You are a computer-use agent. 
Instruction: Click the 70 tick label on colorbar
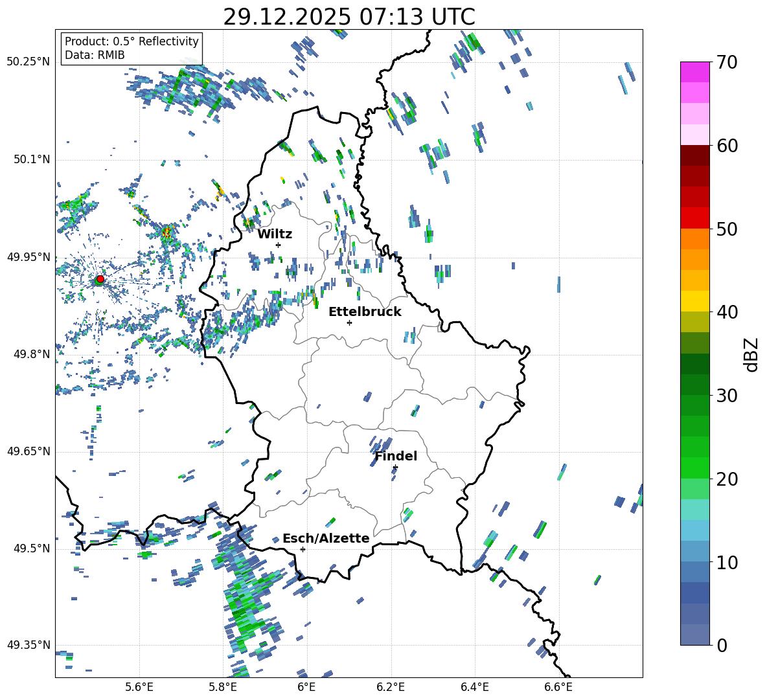(727, 62)
